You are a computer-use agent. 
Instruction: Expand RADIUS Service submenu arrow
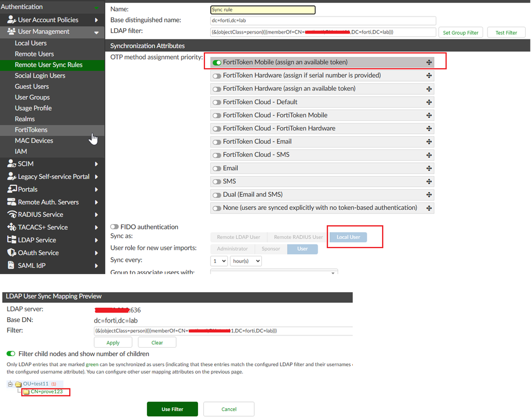[96, 215]
